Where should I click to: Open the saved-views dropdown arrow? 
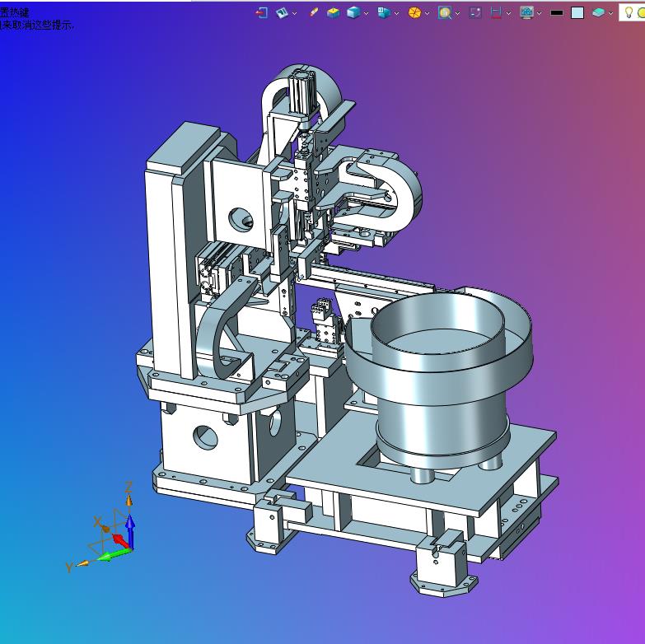tap(396, 13)
